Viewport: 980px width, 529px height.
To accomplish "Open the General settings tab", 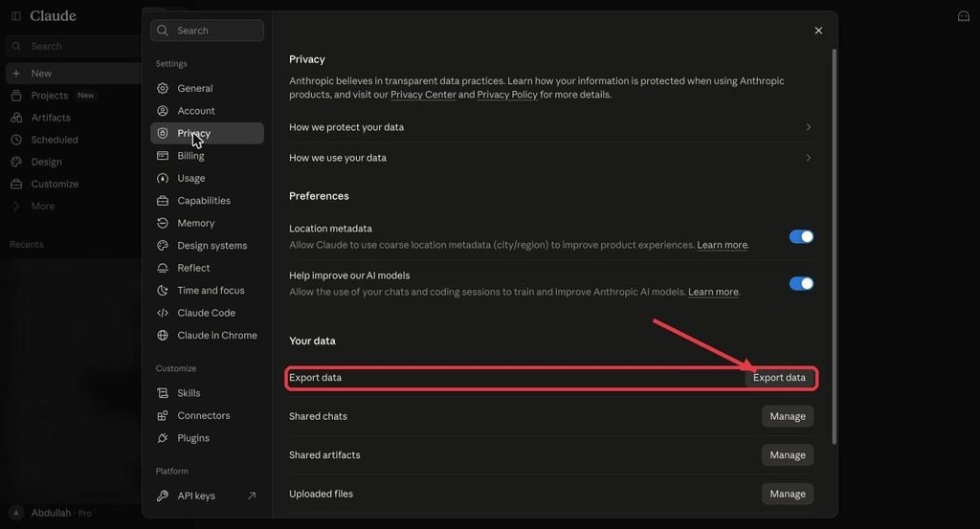I will tap(207, 88).
